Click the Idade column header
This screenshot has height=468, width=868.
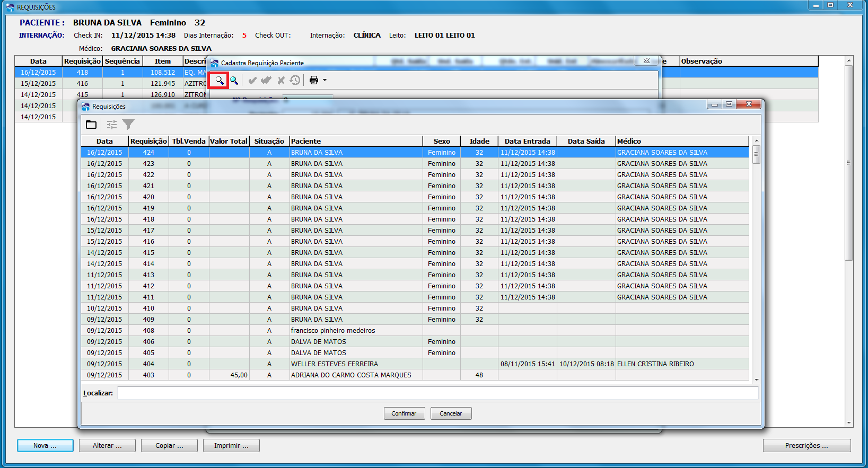[479, 142]
